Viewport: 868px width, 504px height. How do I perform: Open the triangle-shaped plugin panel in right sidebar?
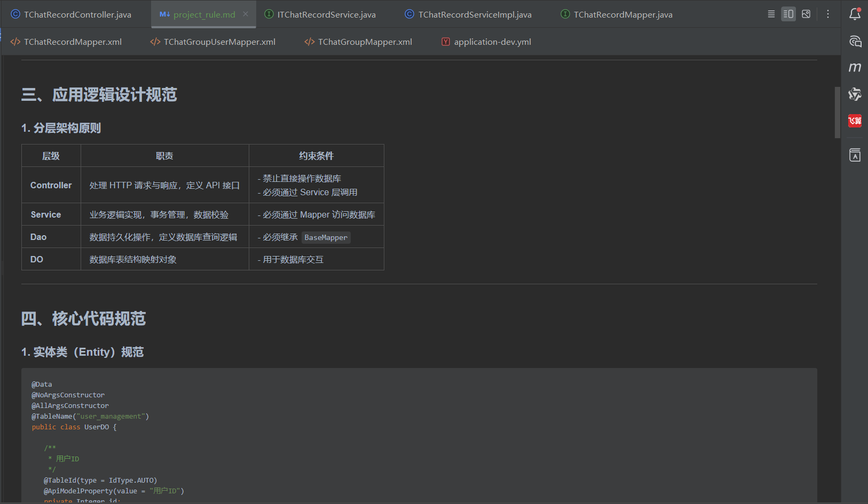point(855,94)
